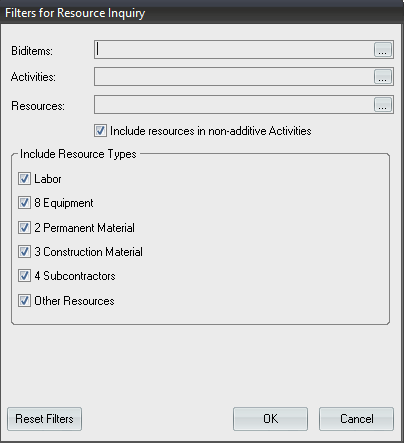Click the Filters for Resource Inquiry title bar

click(x=202, y=13)
